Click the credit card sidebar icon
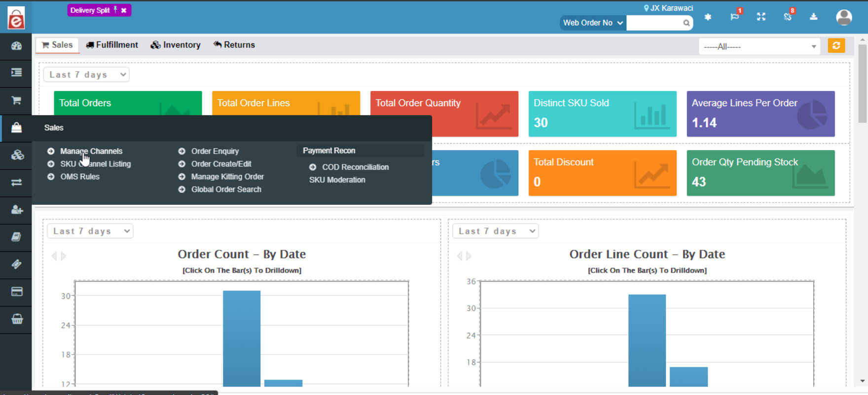Image resolution: width=868 pixels, height=395 pixels. [16, 291]
